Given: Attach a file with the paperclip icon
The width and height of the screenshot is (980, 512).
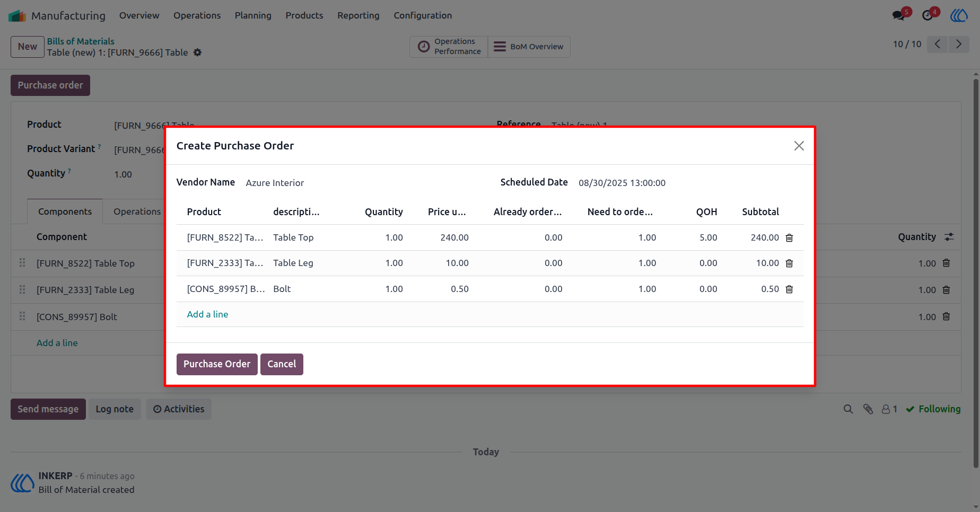Looking at the screenshot, I should 868,409.
